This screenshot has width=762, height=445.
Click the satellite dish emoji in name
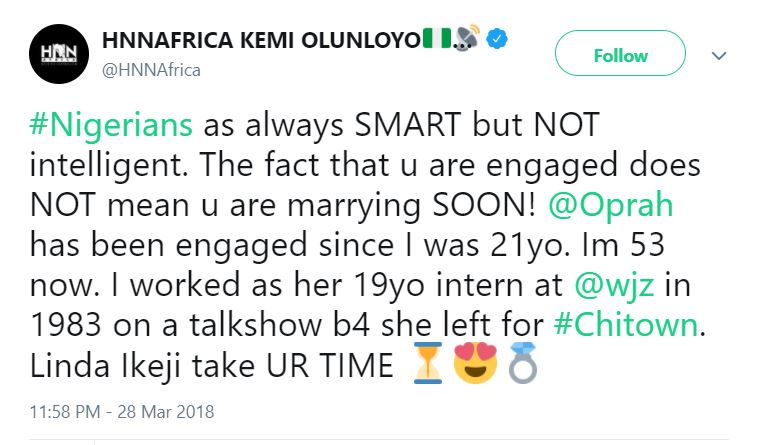[467, 38]
